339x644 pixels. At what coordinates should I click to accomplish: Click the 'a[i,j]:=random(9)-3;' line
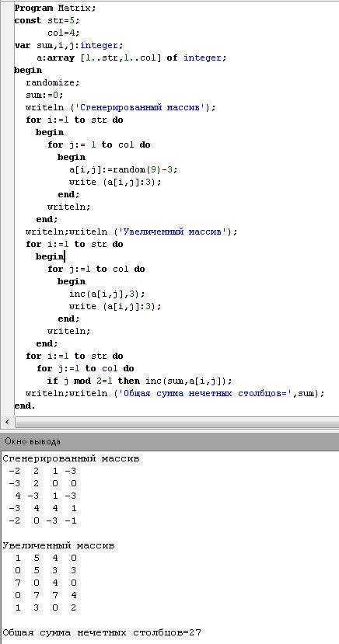point(125,169)
